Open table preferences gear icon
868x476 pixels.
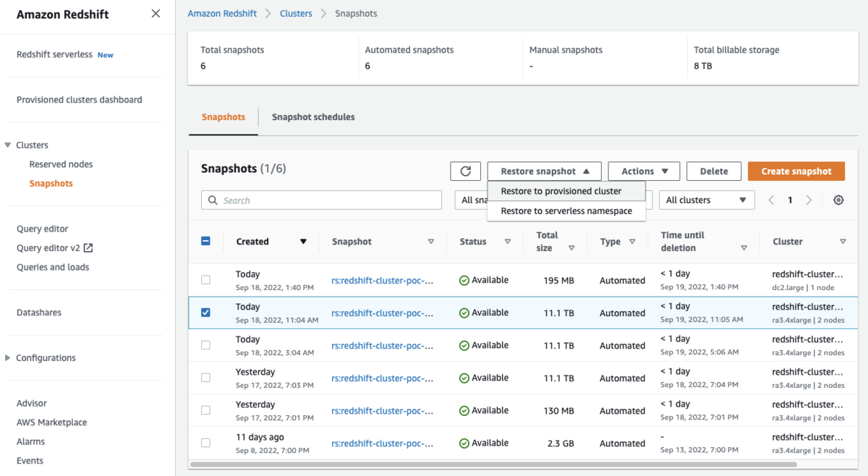pyautogui.click(x=838, y=200)
